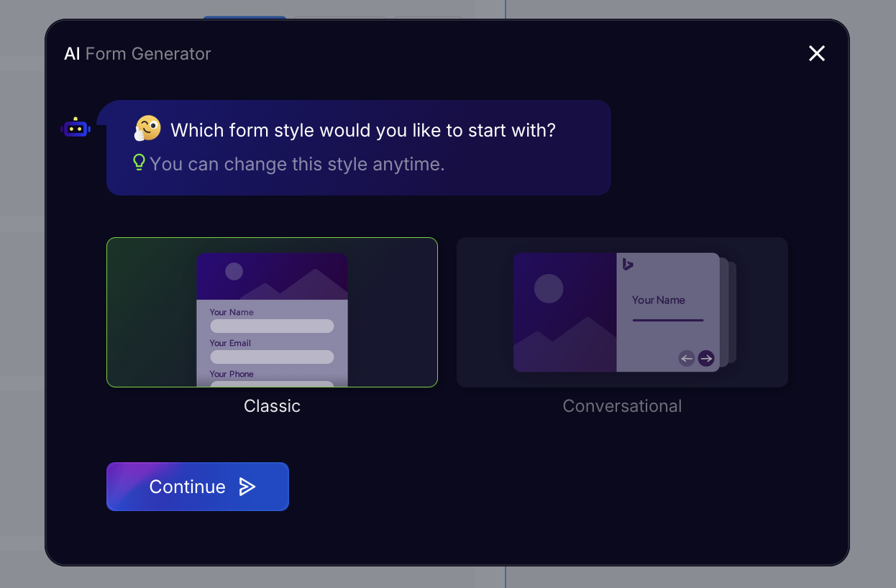Click the send arrow inside Continue
This screenshot has width=896, height=588.
[248, 487]
